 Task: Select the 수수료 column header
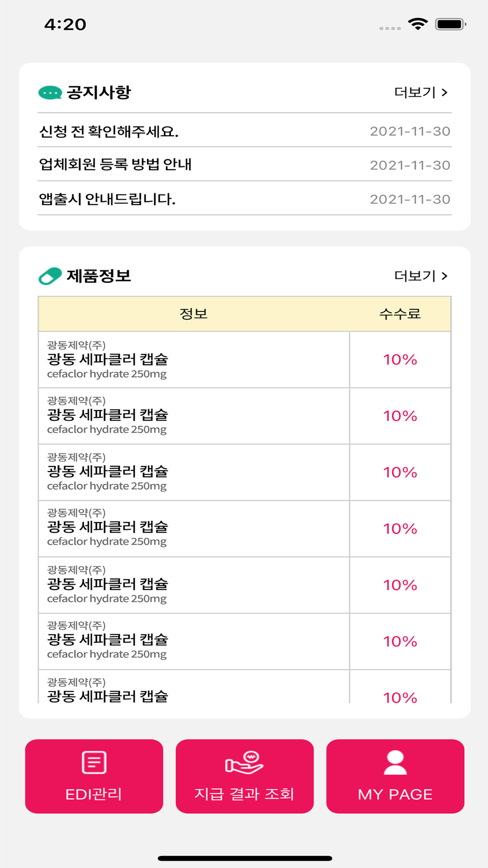400,313
